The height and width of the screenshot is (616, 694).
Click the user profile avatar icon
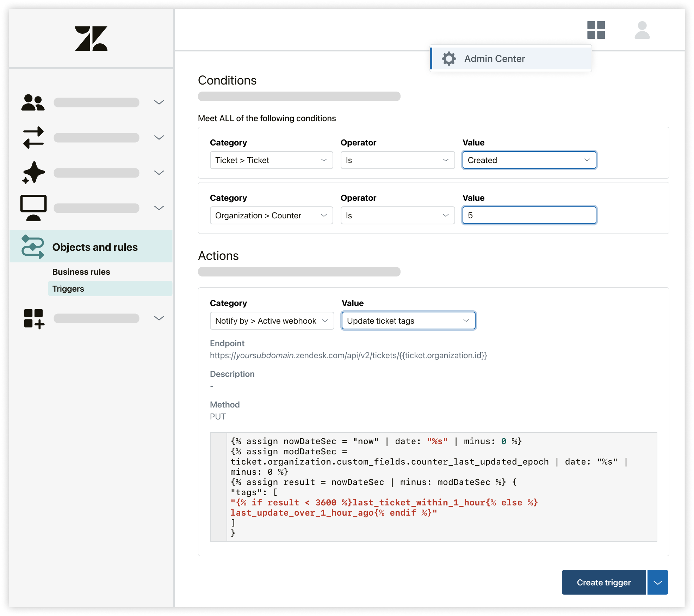(642, 30)
